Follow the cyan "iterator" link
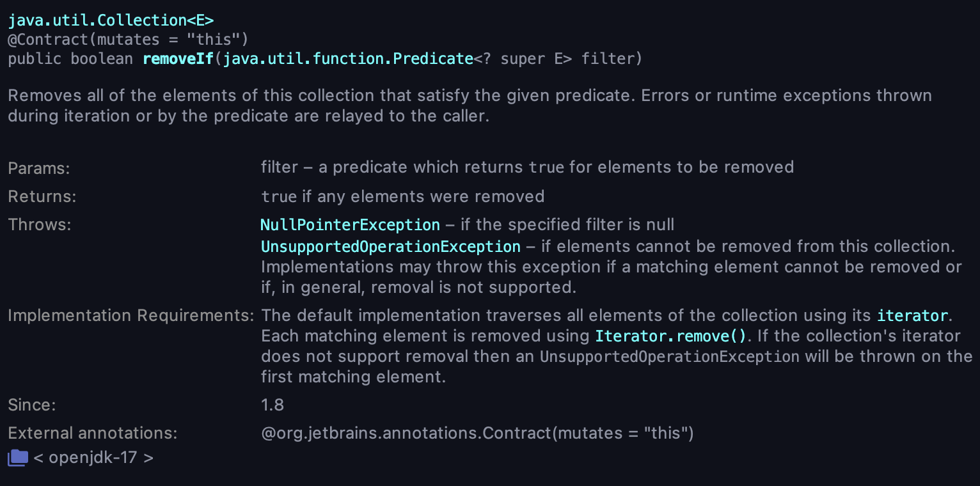This screenshot has width=980, height=486. point(912,316)
